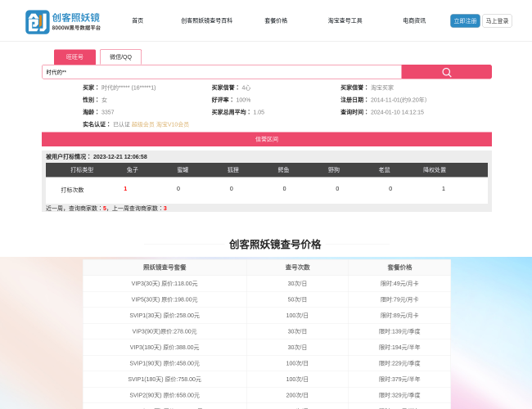Click the 限时:139元/季度 price
The height and width of the screenshot is (409, 532).
coord(399,331)
